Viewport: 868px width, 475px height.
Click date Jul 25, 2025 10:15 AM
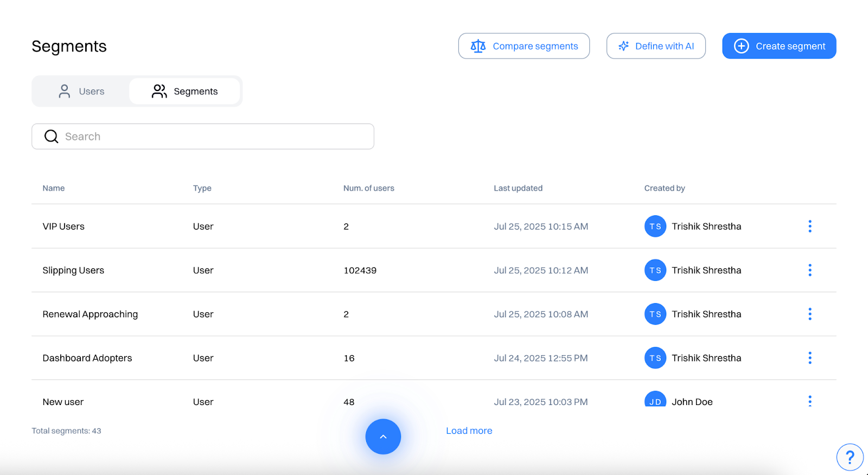pos(541,226)
